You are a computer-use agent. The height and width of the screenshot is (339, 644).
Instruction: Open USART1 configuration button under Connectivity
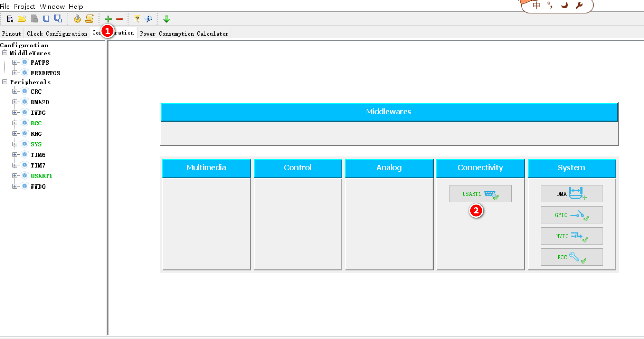click(480, 194)
